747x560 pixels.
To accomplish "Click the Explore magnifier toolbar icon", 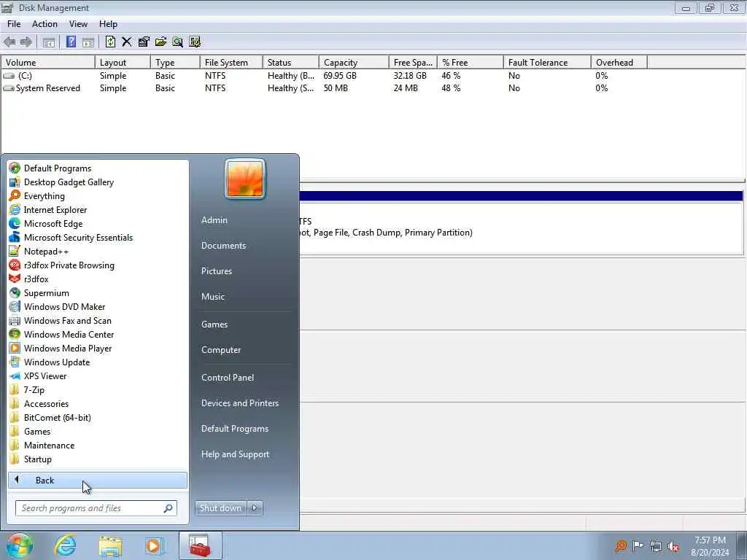I will pos(178,42).
